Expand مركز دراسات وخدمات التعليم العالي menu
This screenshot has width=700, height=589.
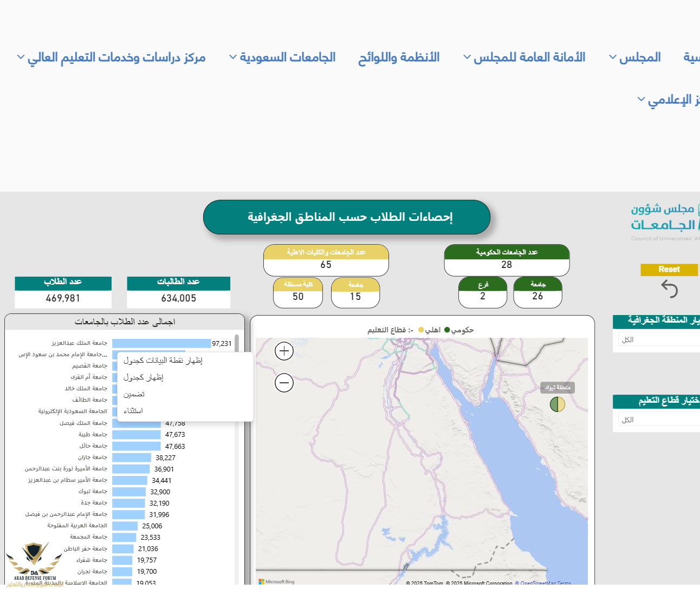111,57
